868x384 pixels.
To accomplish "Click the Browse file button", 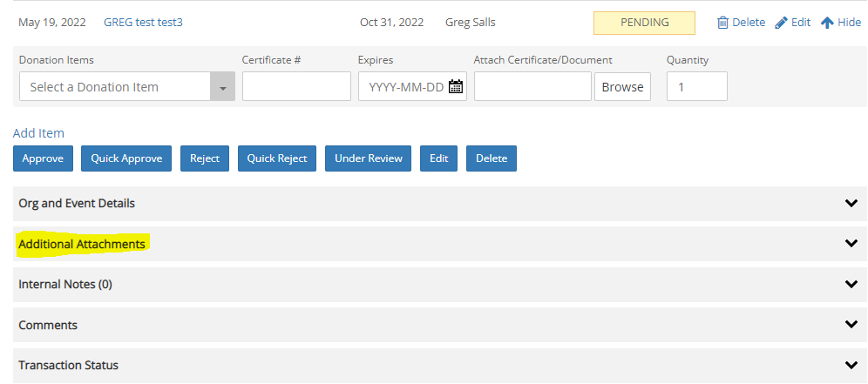I will point(622,86).
